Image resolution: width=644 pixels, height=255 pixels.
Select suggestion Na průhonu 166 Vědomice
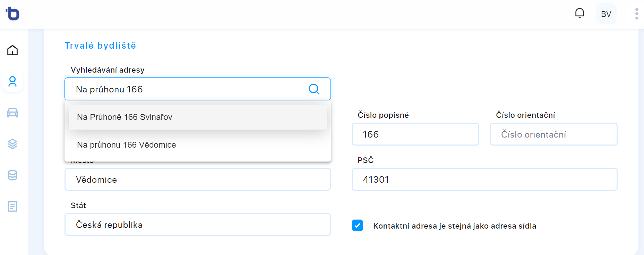click(x=198, y=145)
